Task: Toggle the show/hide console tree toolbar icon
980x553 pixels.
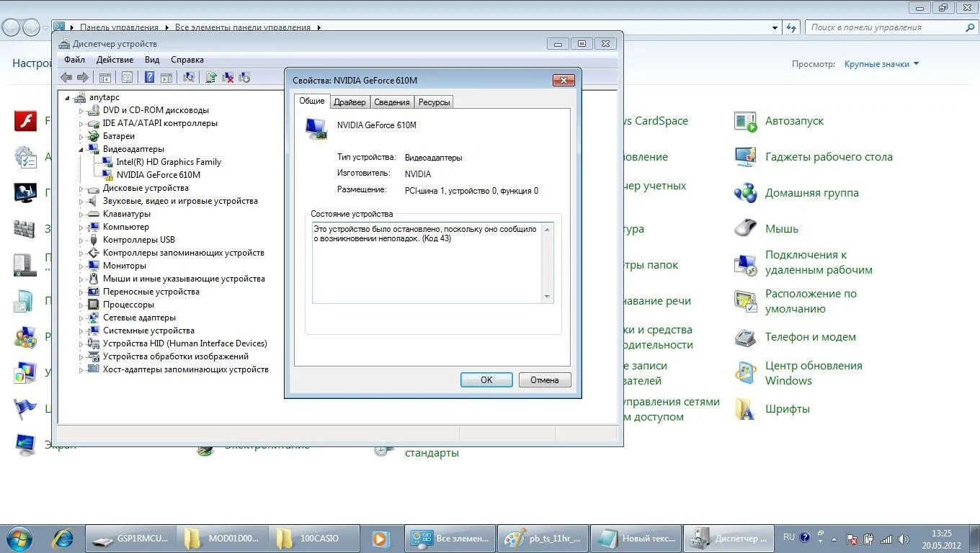Action: (105, 77)
